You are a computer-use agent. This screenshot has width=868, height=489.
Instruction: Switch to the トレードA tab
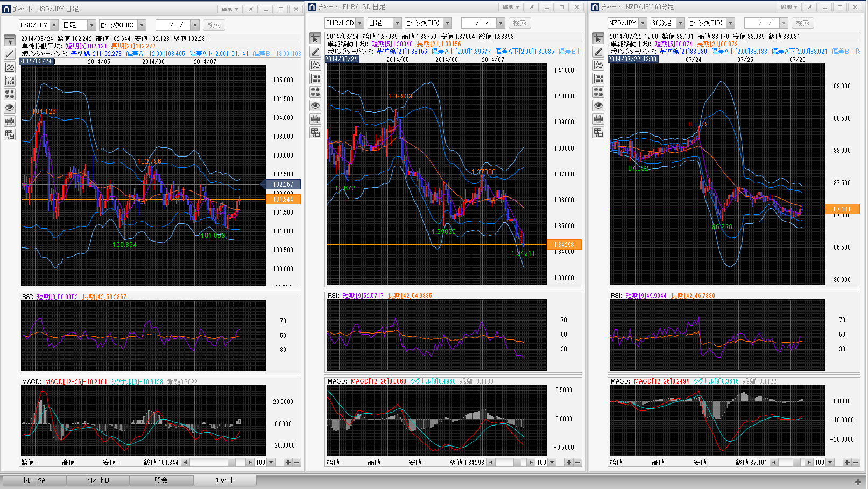click(x=34, y=480)
